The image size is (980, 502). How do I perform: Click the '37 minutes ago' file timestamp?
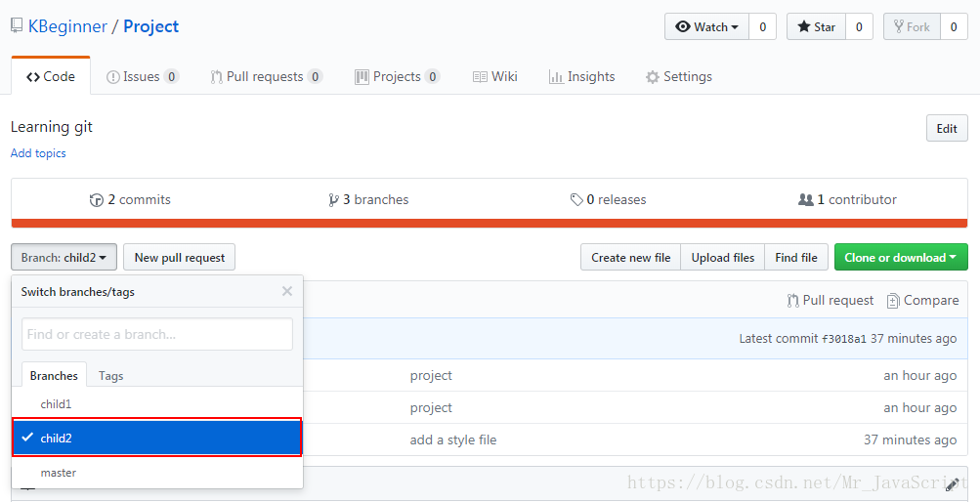point(910,439)
